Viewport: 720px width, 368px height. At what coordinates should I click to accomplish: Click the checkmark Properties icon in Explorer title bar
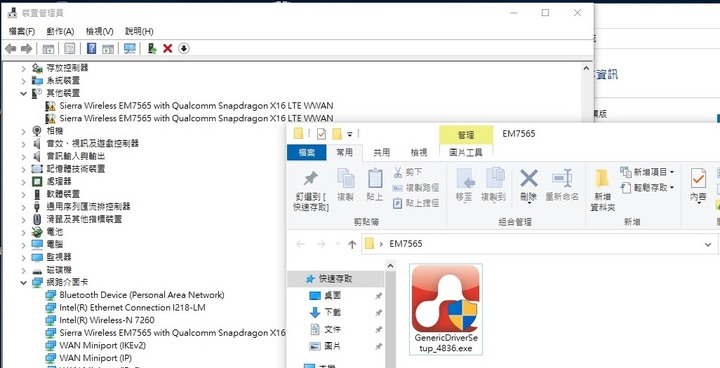pos(321,134)
